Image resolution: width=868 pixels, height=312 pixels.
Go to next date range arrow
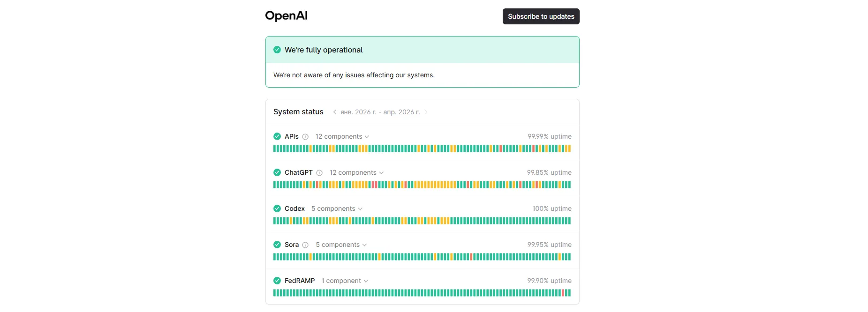[x=426, y=112]
